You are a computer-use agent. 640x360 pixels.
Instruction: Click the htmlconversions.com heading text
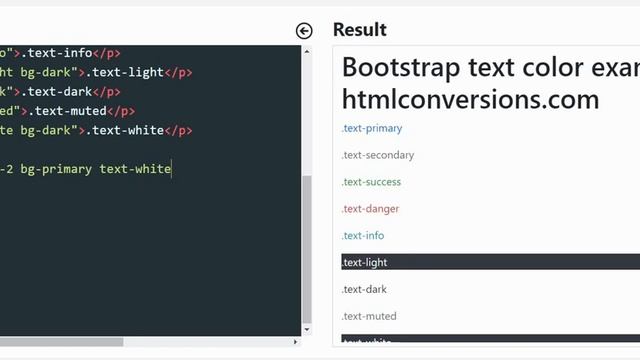pyautogui.click(x=471, y=100)
